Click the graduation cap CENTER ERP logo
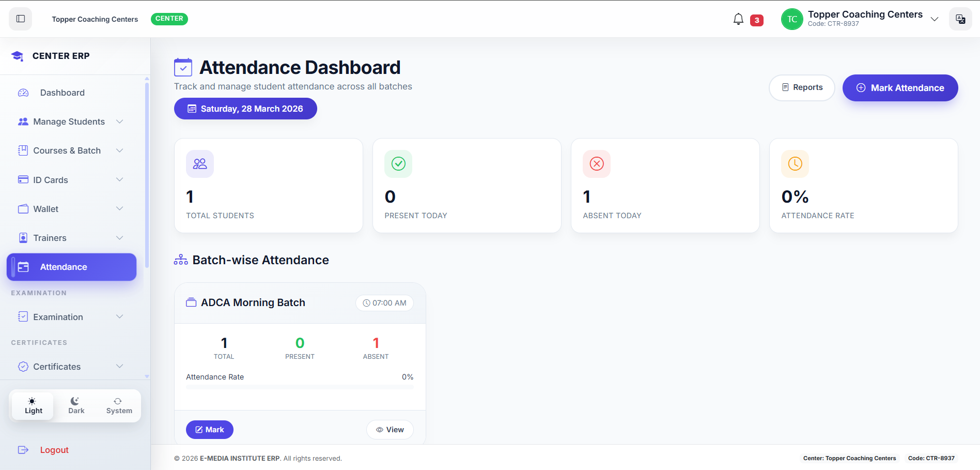The height and width of the screenshot is (470, 980). click(x=17, y=55)
